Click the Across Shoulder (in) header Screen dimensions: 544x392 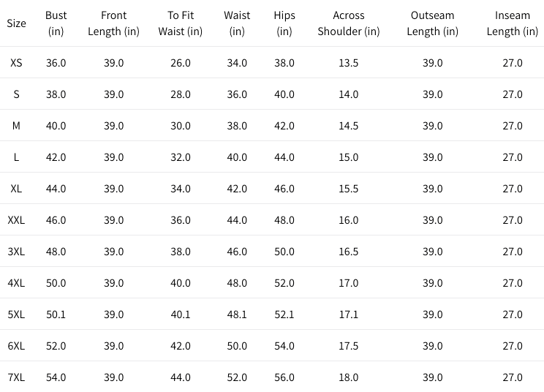[349, 23]
